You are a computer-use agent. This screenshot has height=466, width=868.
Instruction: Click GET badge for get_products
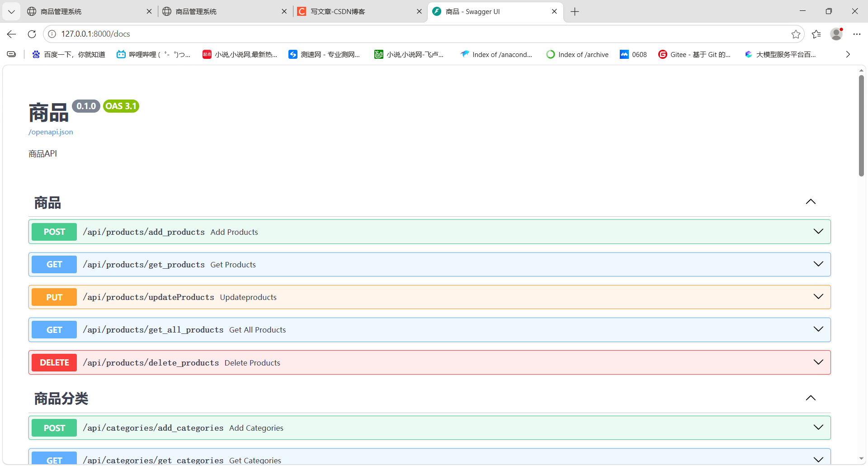54,265
